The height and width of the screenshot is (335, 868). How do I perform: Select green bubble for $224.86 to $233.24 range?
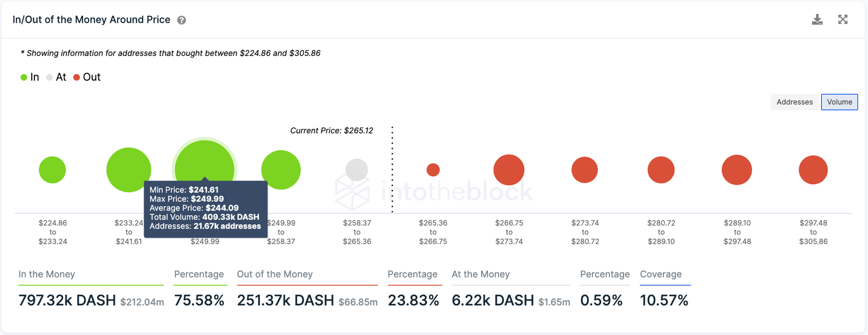(52, 169)
